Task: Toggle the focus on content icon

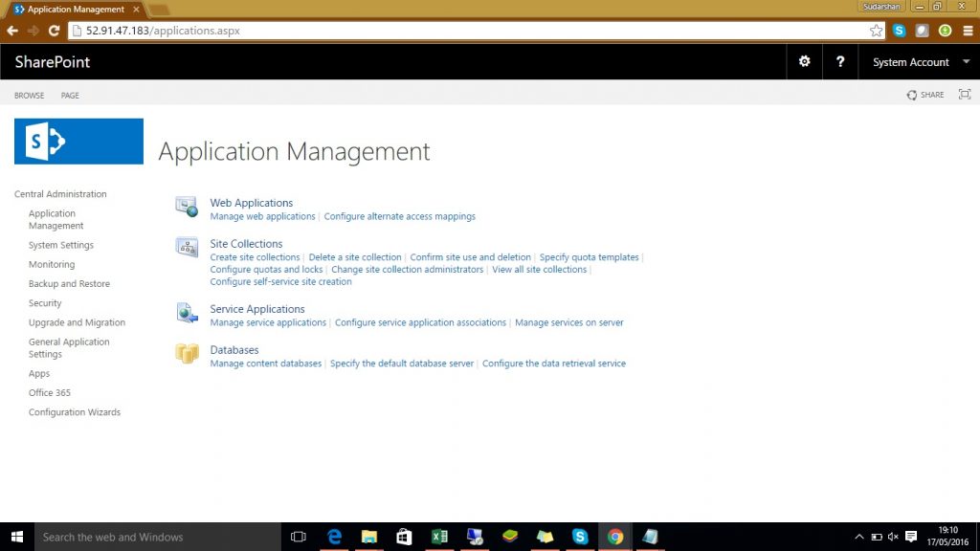Action: click(x=964, y=95)
